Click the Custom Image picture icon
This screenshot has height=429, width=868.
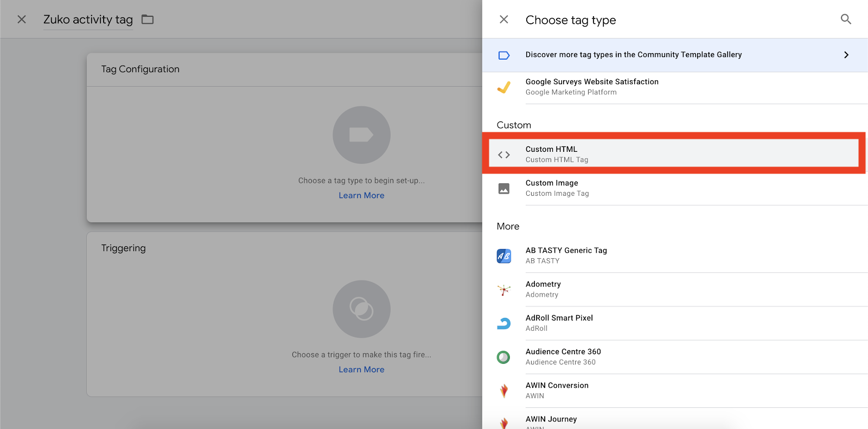(504, 188)
